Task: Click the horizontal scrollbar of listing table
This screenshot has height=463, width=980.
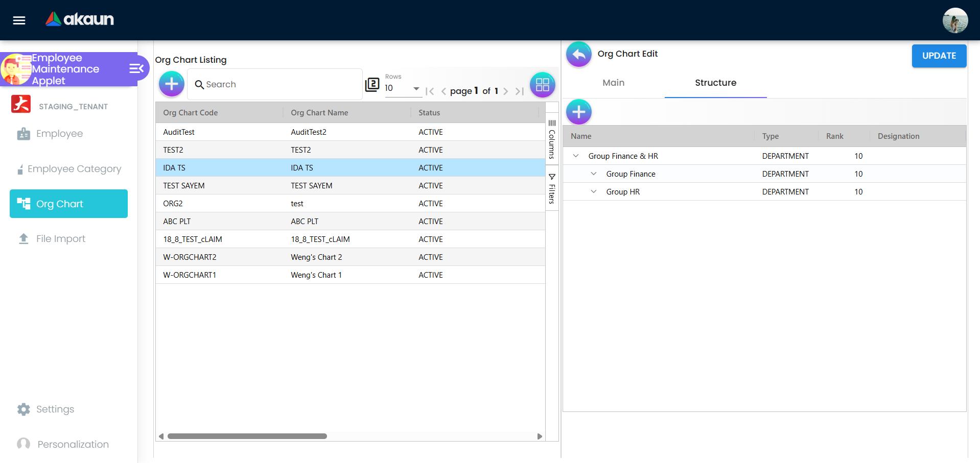Action: [247, 436]
